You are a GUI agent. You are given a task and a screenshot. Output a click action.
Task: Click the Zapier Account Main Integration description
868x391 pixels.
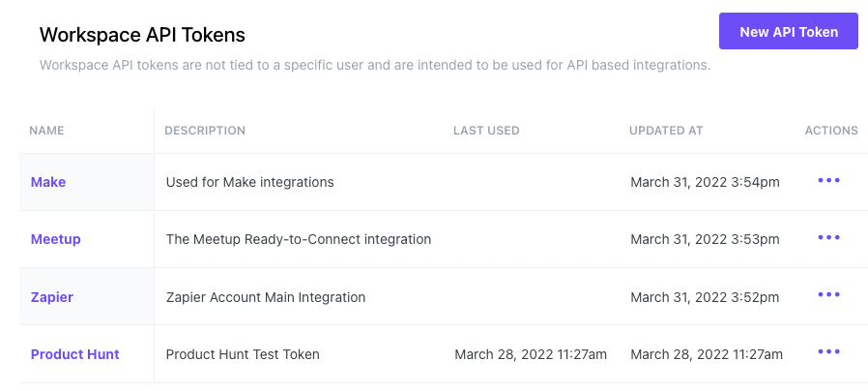click(266, 297)
